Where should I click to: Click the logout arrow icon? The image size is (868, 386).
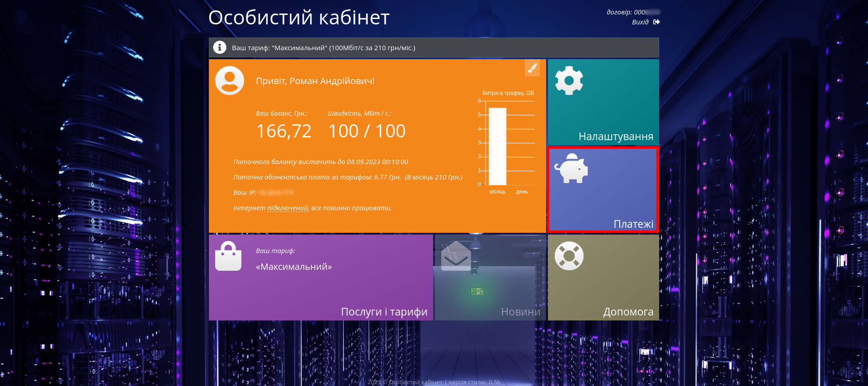656,22
